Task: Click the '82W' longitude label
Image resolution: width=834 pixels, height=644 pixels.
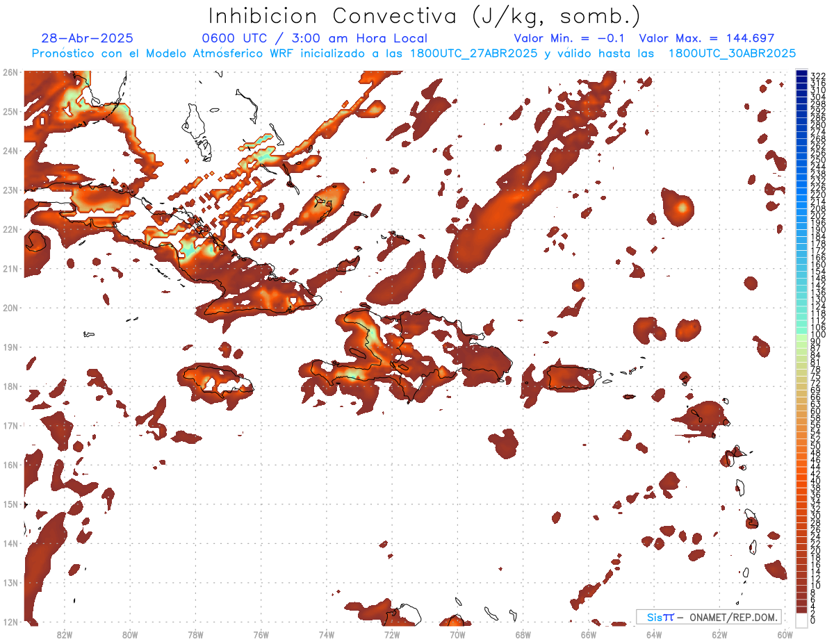Action: tap(64, 634)
